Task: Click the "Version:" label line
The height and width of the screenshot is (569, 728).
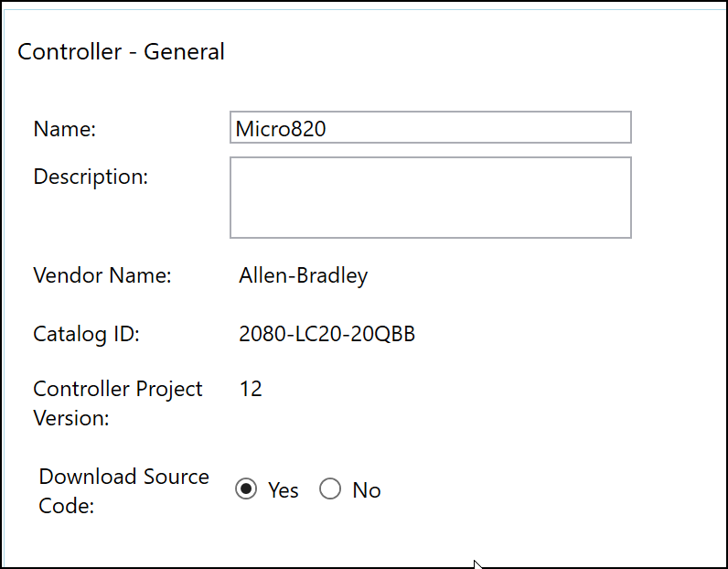Action: [71, 418]
